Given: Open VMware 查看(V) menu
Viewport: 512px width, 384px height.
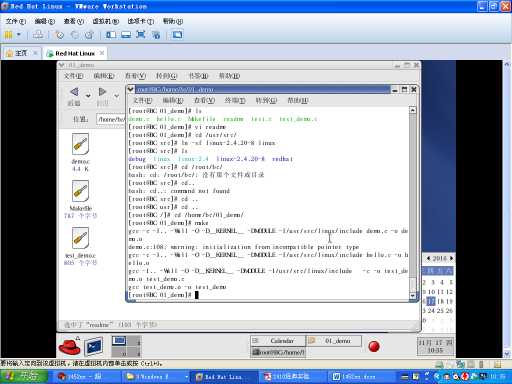Looking at the screenshot, I should point(74,21).
